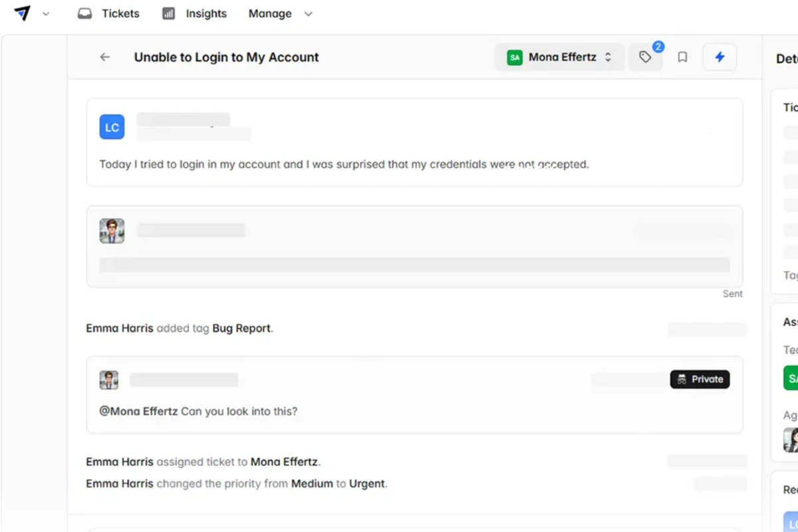Bookmark this ticket

[682, 57]
